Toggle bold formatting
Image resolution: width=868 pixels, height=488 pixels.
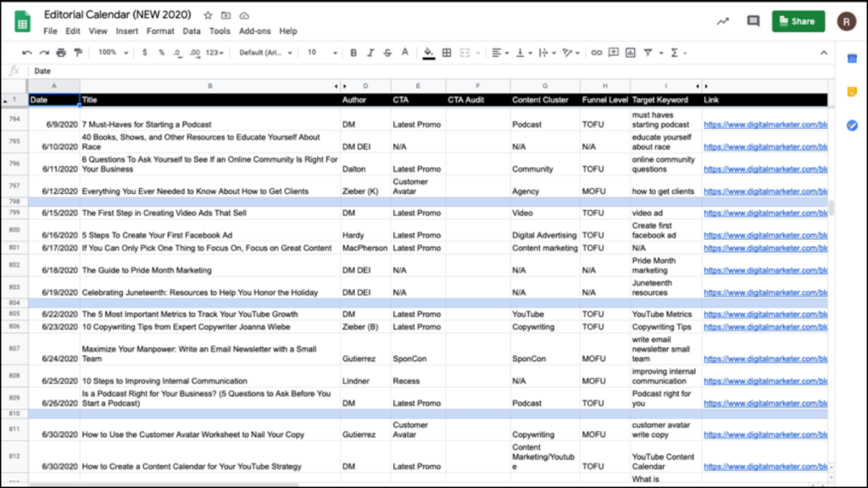(x=353, y=53)
